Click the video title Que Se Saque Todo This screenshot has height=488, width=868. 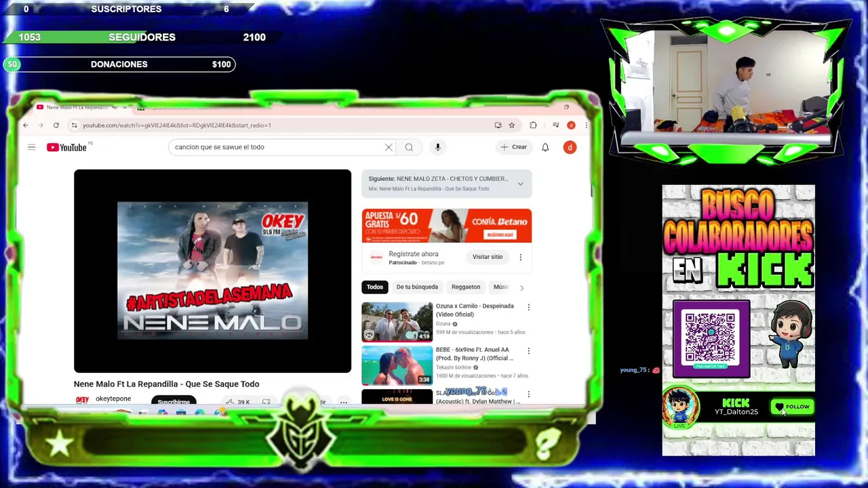(166, 384)
